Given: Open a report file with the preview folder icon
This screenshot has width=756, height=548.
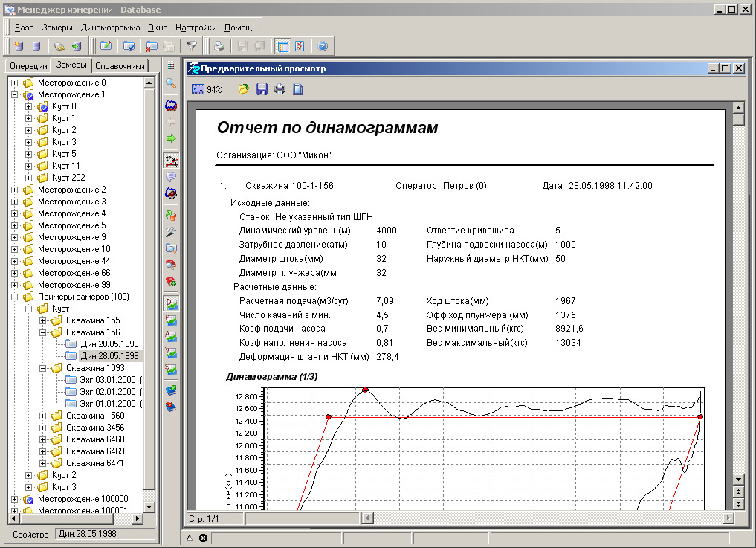Looking at the screenshot, I should point(244,89).
